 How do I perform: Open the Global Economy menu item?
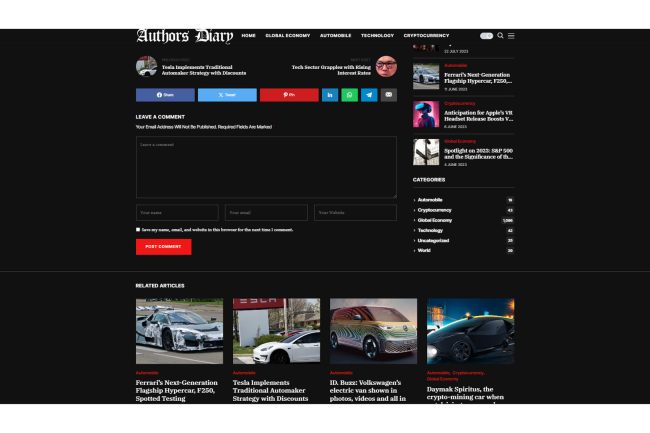tap(287, 35)
